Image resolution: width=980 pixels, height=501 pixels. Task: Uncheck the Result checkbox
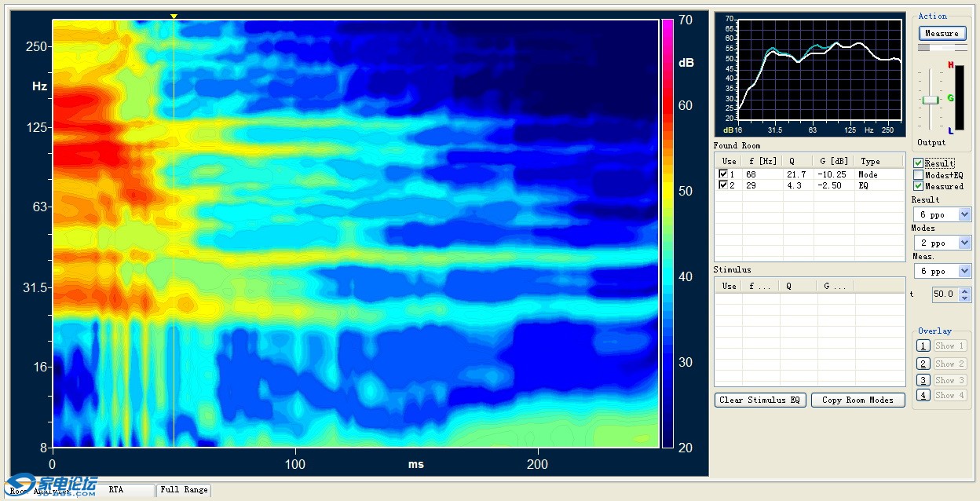pyautogui.click(x=919, y=163)
